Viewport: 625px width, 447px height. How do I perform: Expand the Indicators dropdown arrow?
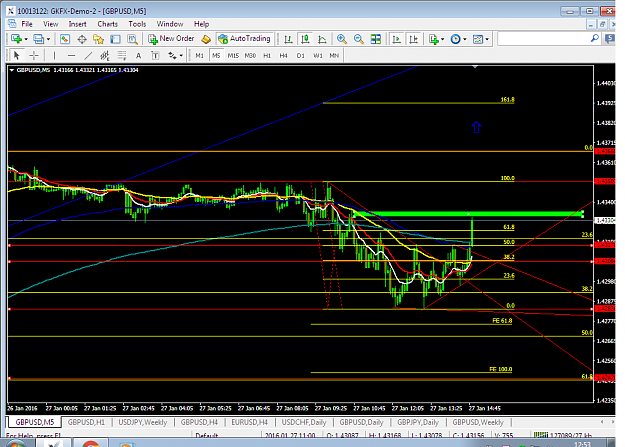[x=443, y=39]
